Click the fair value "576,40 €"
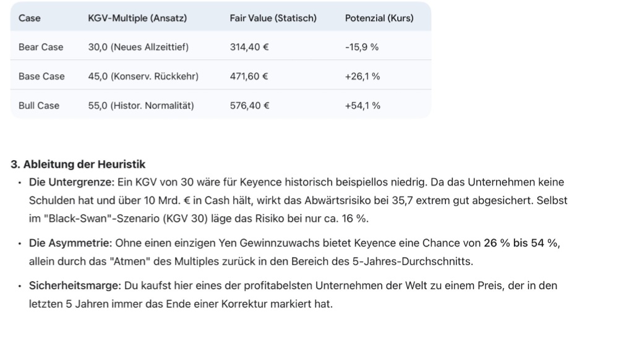Viewport: 634px width, 364px height. (249, 105)
